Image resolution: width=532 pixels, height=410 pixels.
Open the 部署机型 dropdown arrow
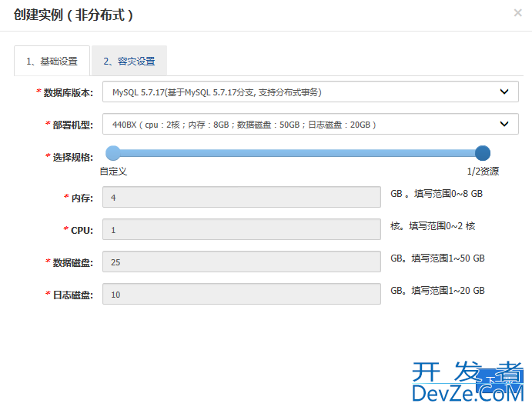[x=504, y=124]
